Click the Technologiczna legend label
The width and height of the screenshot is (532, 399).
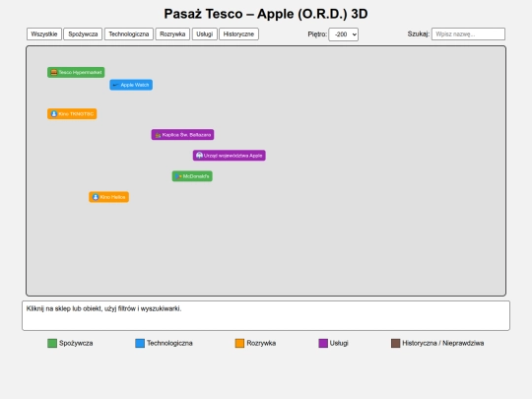click(169, 343)
